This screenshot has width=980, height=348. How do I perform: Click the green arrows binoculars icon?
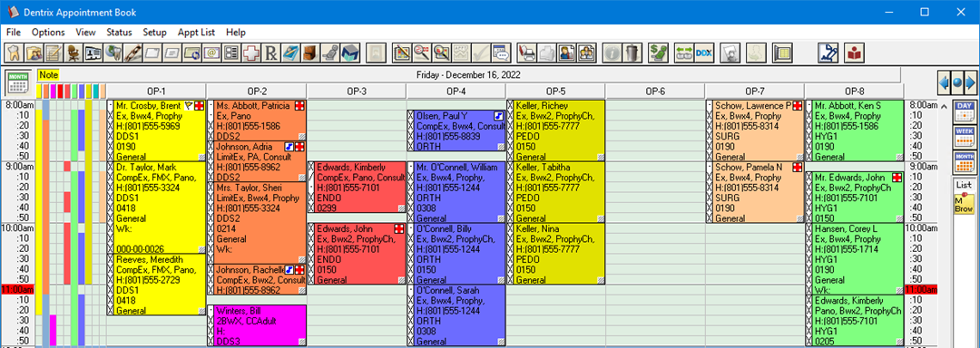(x=684, y=53)
